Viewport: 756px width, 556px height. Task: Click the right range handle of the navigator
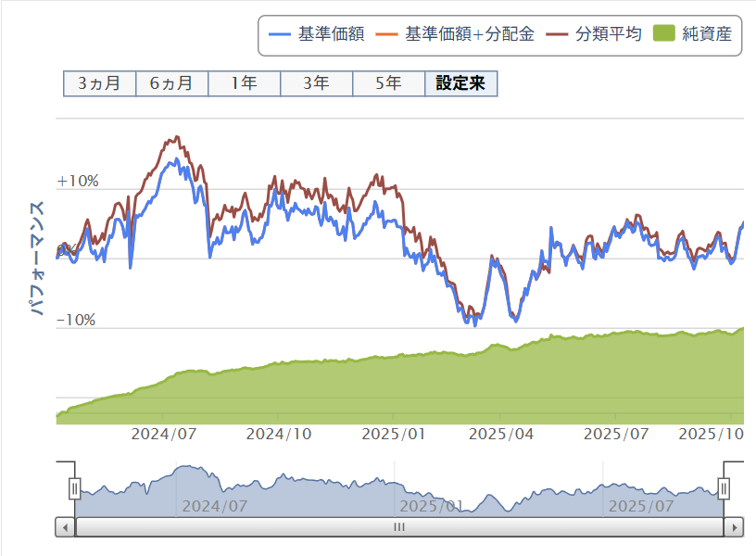pyautogui.click(x=724, y=488)
